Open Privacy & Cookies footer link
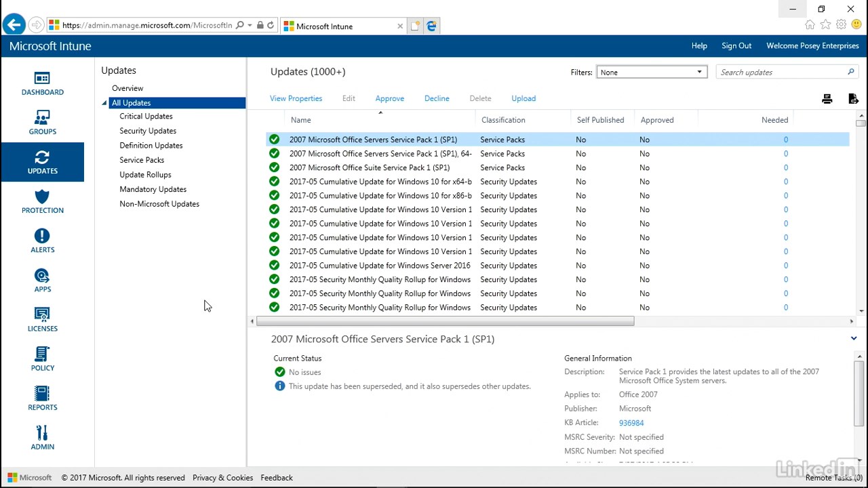Screen dimensions: 868x488 coord(222,478)
